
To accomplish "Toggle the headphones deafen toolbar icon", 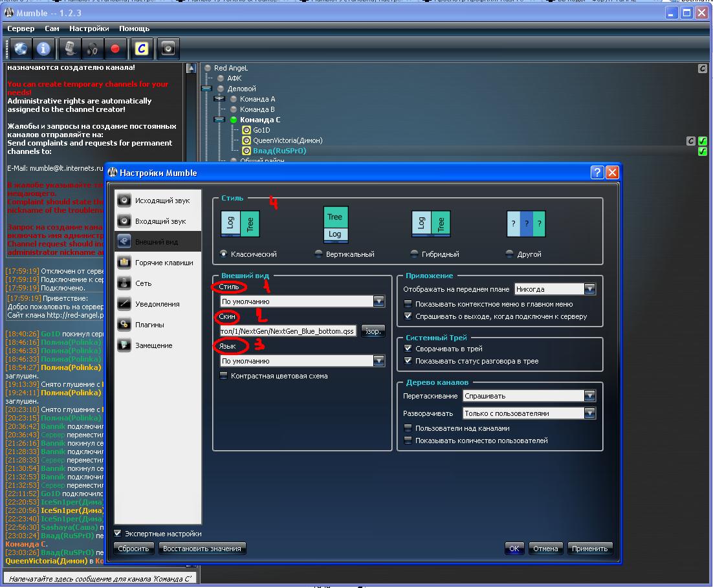I will (x=93, y=49).
